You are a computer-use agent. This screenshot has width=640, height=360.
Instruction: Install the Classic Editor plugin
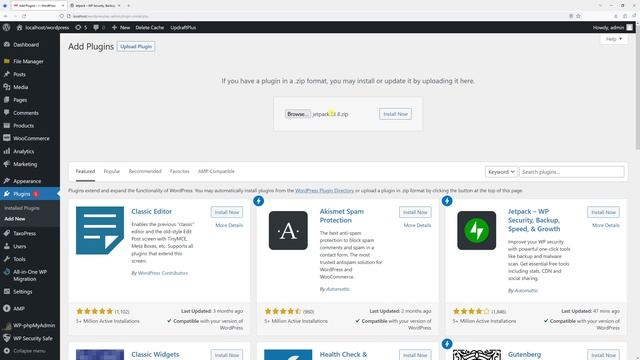click(227, 212)
